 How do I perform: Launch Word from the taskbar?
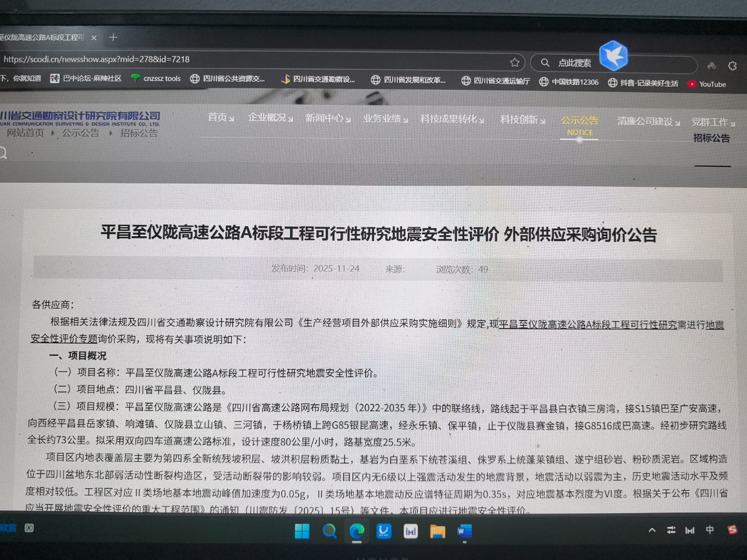464,531
